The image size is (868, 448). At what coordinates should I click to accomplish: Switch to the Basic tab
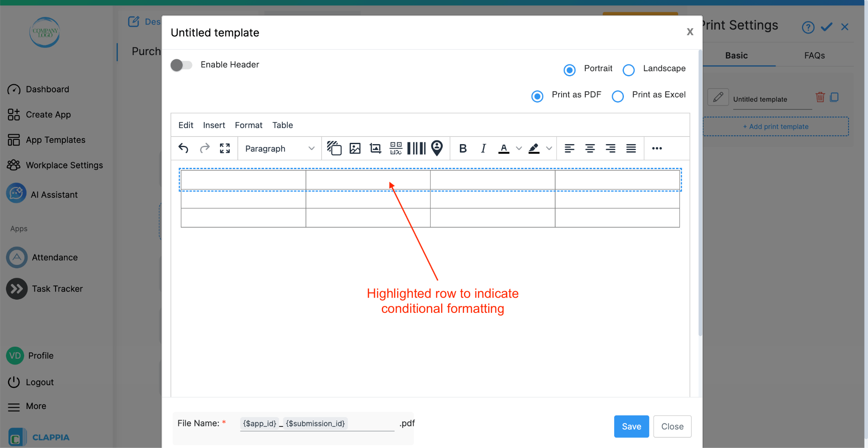point(737,56)
